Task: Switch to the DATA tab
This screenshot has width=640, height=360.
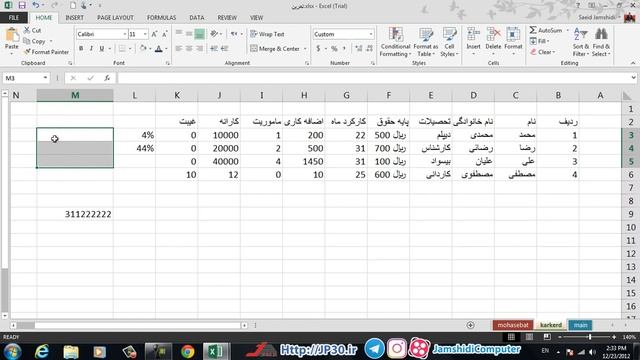Action: click(196, 18)
